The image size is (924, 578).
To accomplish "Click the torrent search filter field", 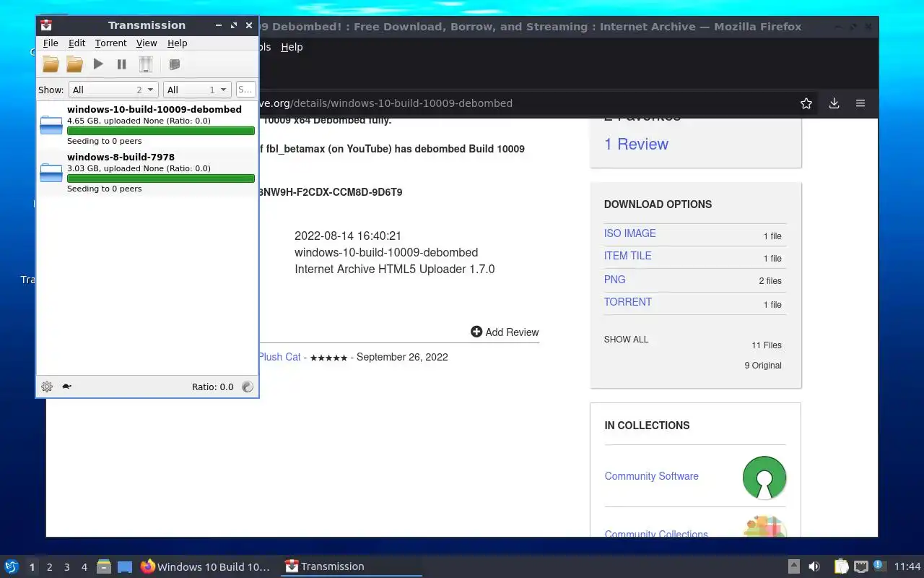I will click(245, 90).
